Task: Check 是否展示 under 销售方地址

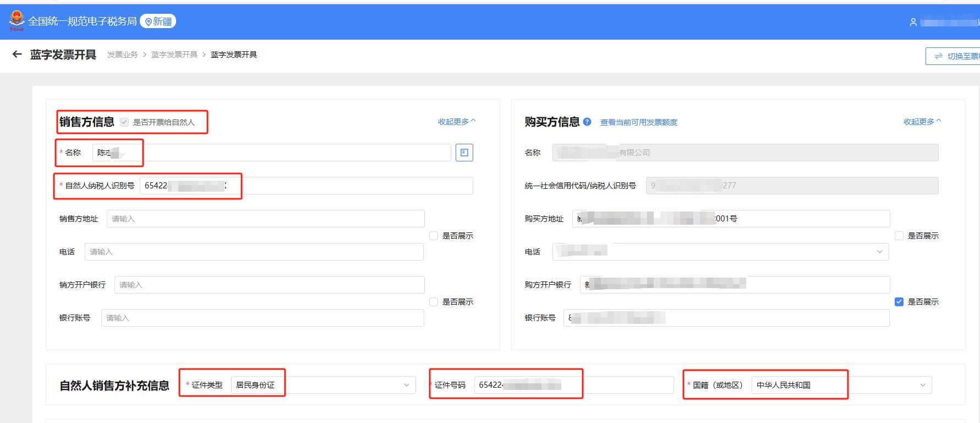Action: 434,236
